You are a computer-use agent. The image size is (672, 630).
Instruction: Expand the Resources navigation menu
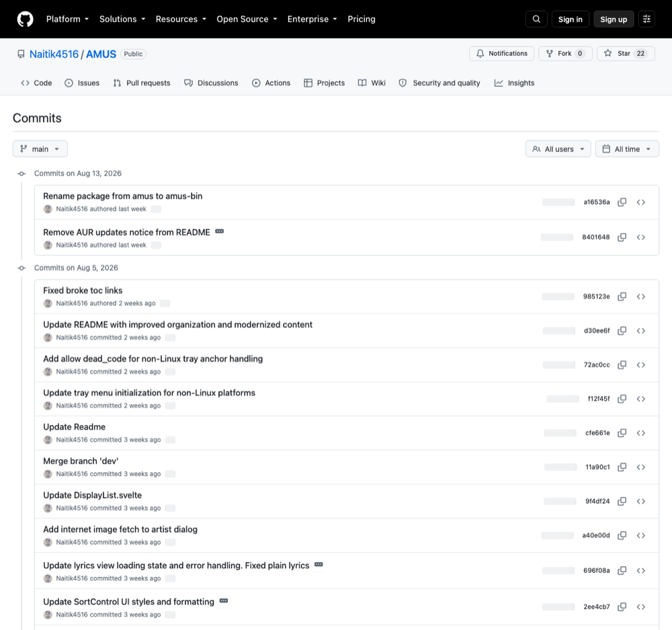click(x=181, y=19)
